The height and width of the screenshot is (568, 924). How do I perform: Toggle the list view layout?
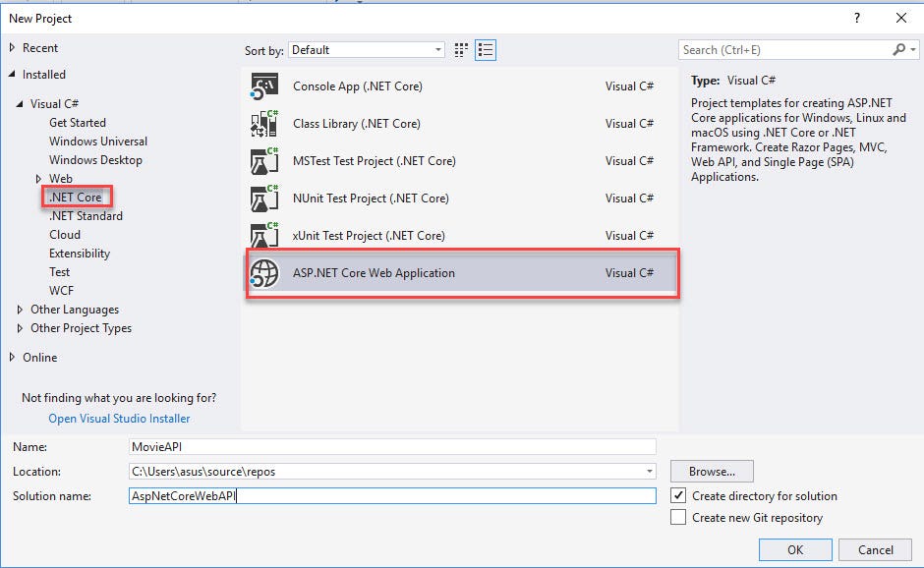click(484, 49)
